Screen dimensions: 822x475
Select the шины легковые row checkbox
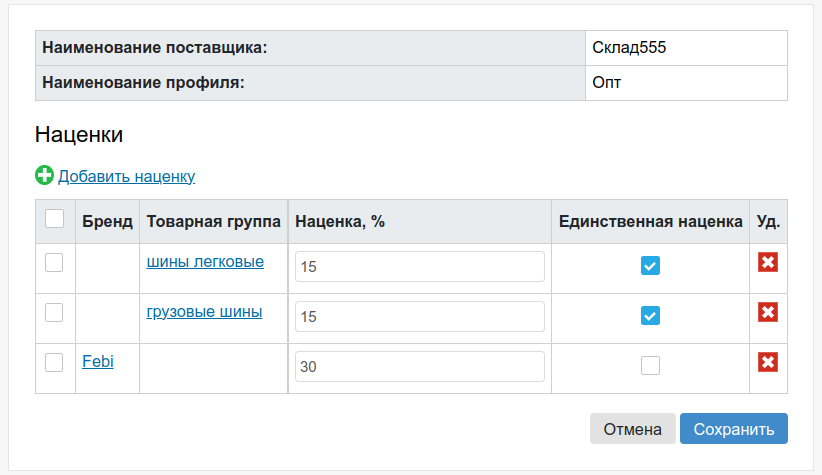(54, 262)
